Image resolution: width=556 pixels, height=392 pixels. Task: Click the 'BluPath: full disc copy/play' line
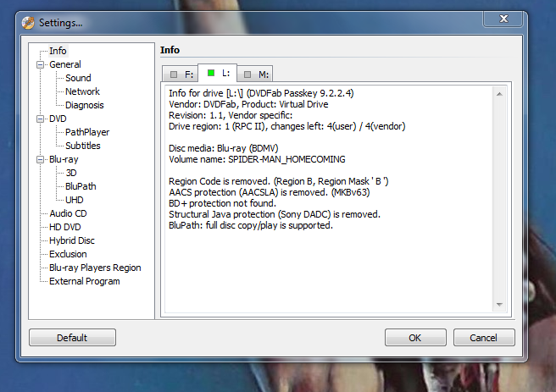tap(251, 225)
